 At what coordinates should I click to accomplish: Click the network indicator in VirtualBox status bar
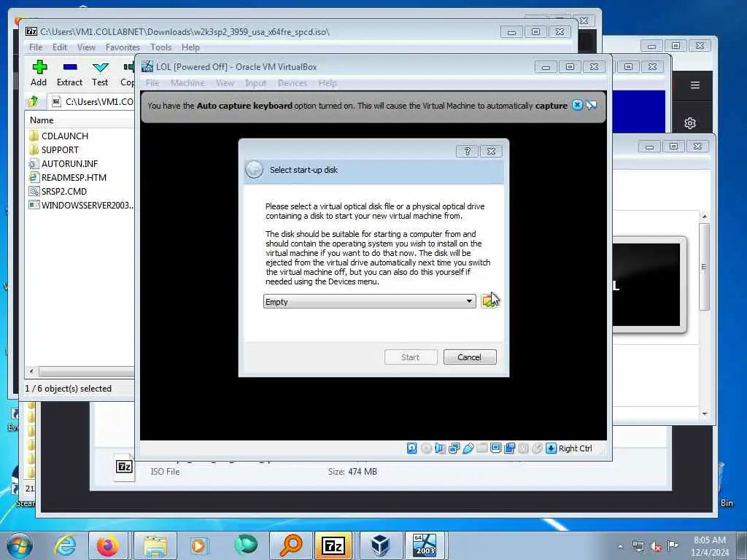pyautogui.click(x=454, y=448)
